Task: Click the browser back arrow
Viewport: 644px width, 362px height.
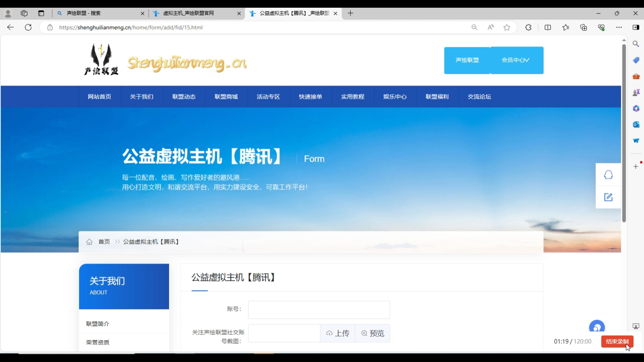Action: tap(10, 27)
